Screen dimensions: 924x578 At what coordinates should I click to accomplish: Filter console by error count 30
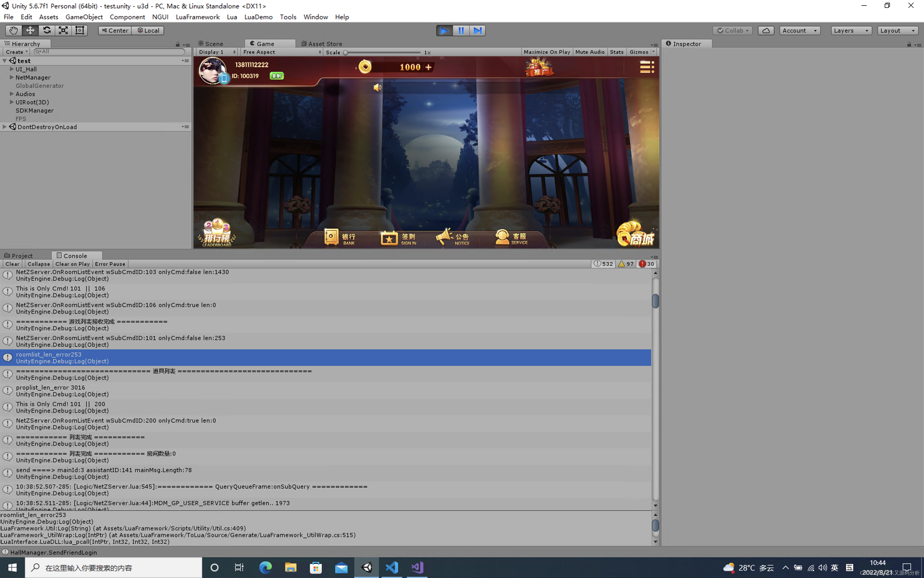(646, 264)
